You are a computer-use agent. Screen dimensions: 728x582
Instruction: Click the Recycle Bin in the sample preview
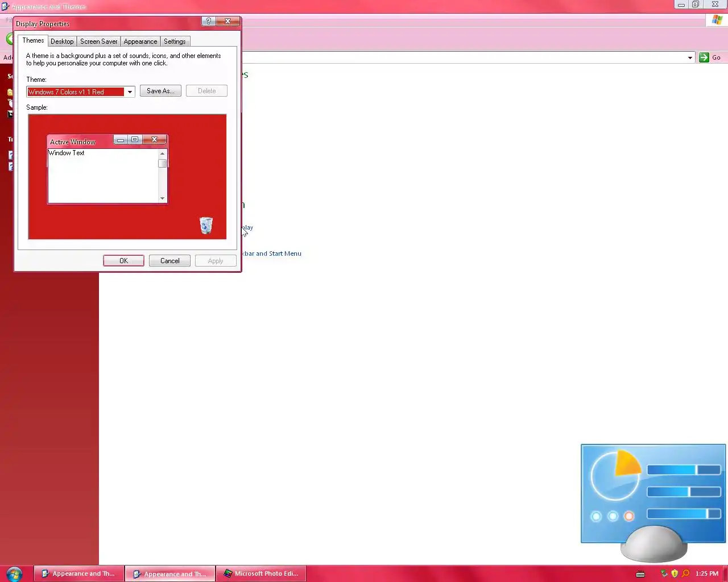(206, 225)
